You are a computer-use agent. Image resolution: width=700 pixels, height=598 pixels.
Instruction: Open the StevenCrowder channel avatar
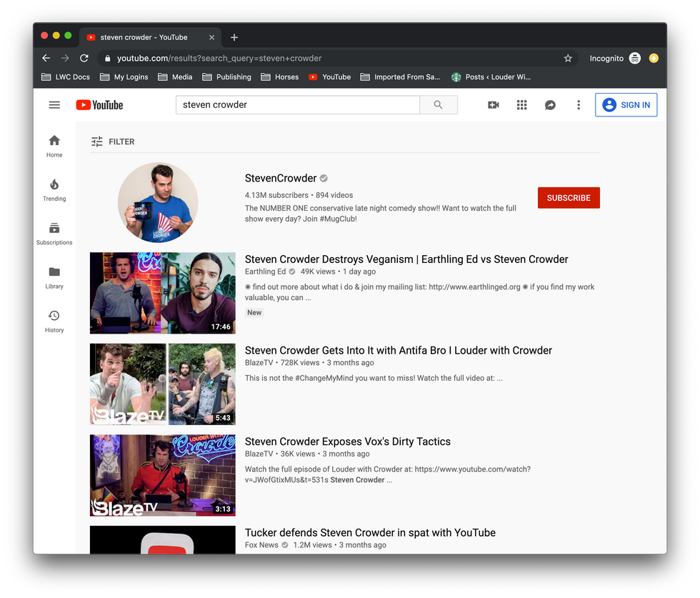point(158,202)
